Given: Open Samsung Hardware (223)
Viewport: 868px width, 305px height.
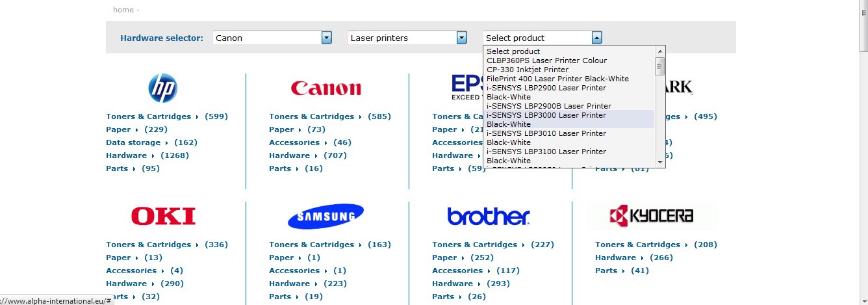Looking at the screenshot, I should 308,284.
